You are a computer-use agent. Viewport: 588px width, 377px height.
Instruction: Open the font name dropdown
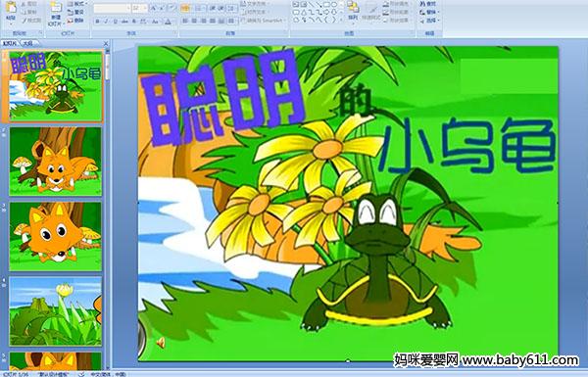click(128, 8)
